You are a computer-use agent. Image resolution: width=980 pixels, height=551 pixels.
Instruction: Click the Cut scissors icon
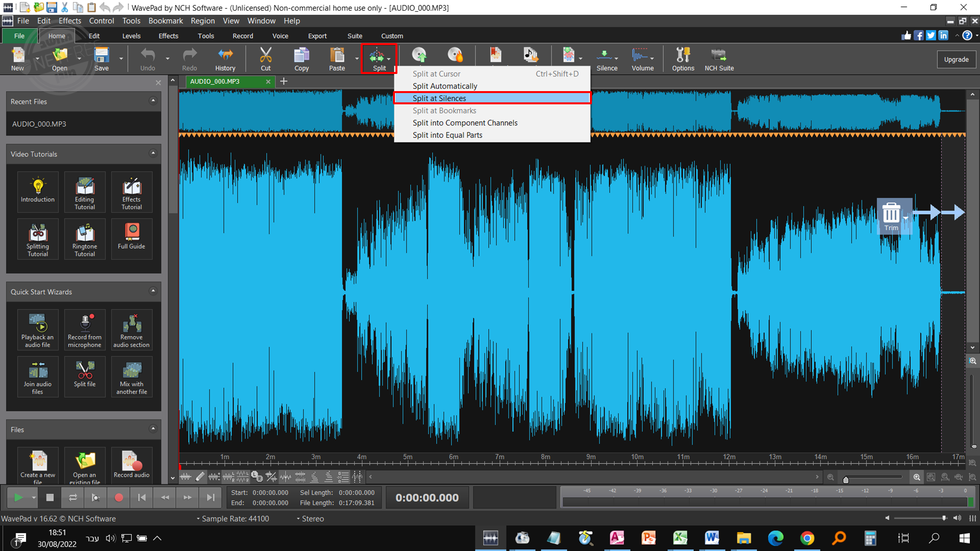pyautogui.click(x=266, y=59)
